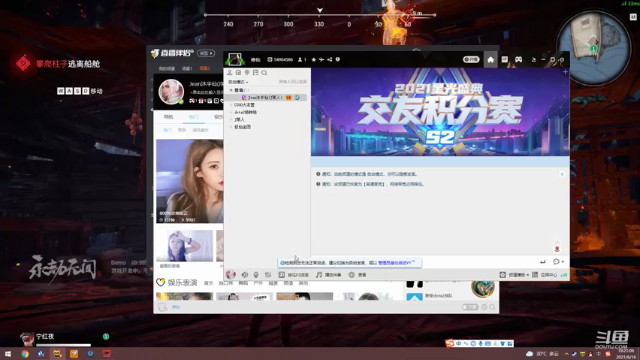Open the large streamer thumbnail

click(190, 181)
